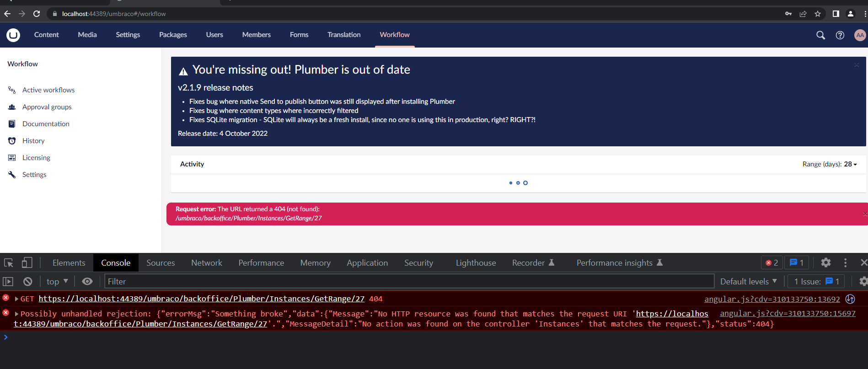Open the AA user avatar
The image size is (868, 369).
860,35
